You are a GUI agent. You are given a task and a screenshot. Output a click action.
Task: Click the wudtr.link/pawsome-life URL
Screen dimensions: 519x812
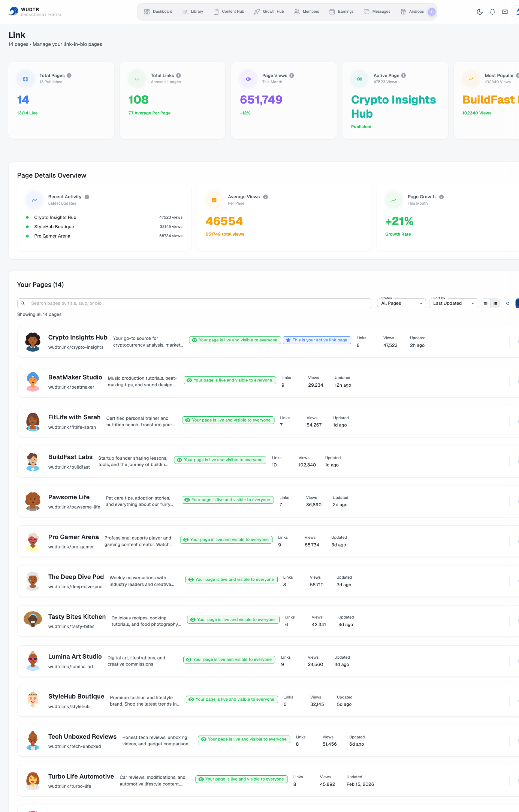pos(74,507)
